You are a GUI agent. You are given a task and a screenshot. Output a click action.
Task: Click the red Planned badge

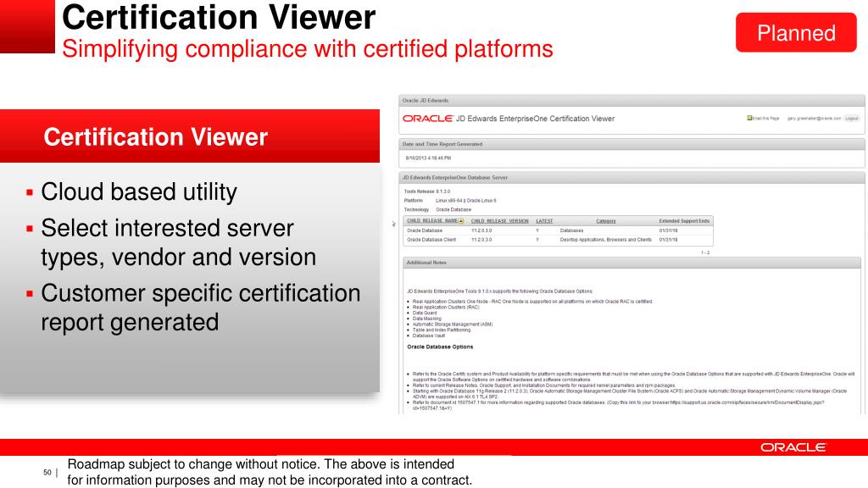pos(796,33)
